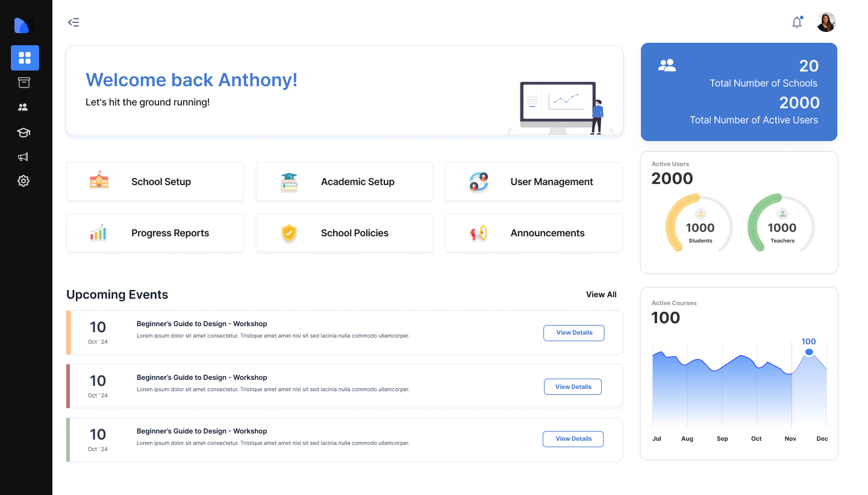Collapse the sidebar using the chevron toggle

73,22
